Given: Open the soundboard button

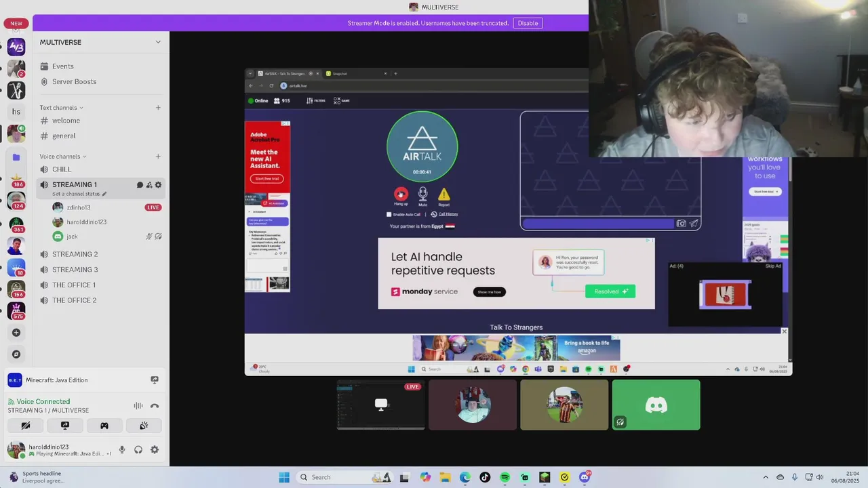Looking at the screenshot, I should [x=144, y=426].
